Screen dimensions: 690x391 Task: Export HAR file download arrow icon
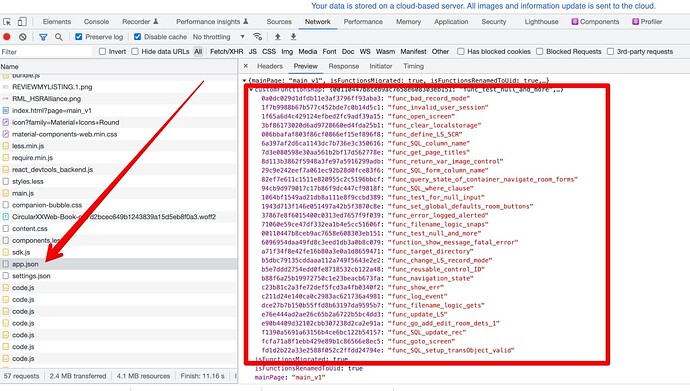click(x=294, y=37)
